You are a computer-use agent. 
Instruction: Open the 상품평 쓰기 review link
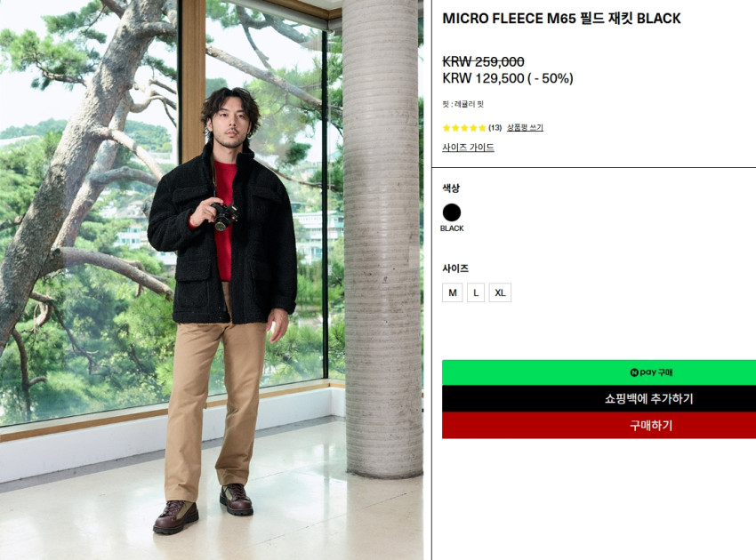(x=525, y=128)
